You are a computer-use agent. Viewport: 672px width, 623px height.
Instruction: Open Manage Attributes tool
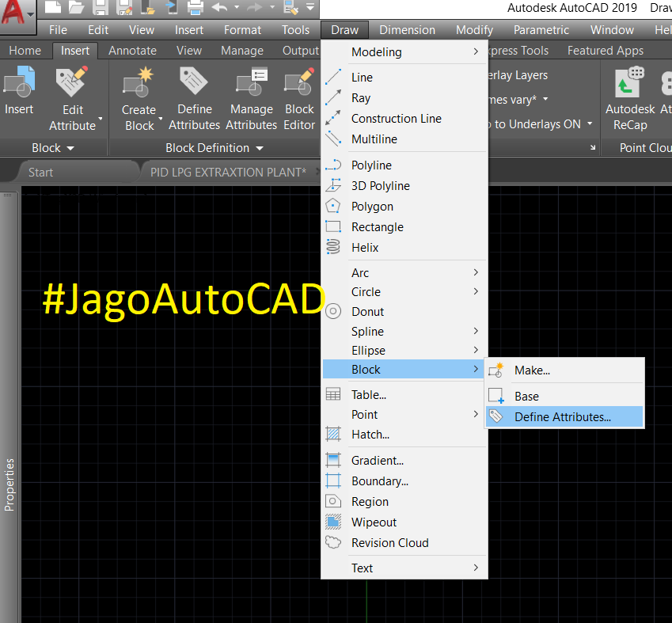(x=252, y=99)
